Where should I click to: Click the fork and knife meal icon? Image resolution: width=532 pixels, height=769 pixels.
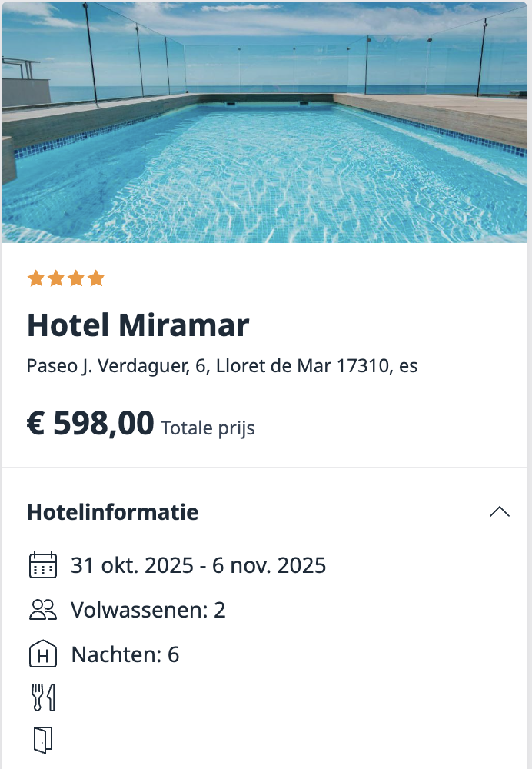point(42,697)
